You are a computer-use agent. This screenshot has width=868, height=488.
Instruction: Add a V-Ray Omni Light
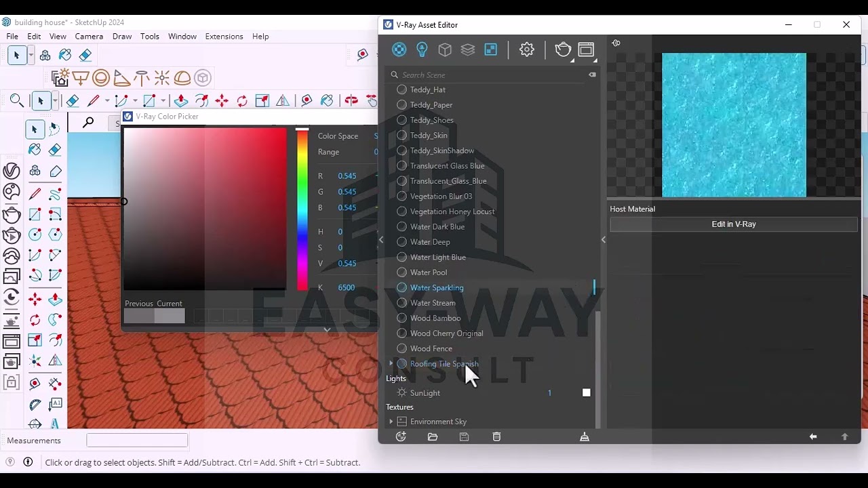point(162,78)
